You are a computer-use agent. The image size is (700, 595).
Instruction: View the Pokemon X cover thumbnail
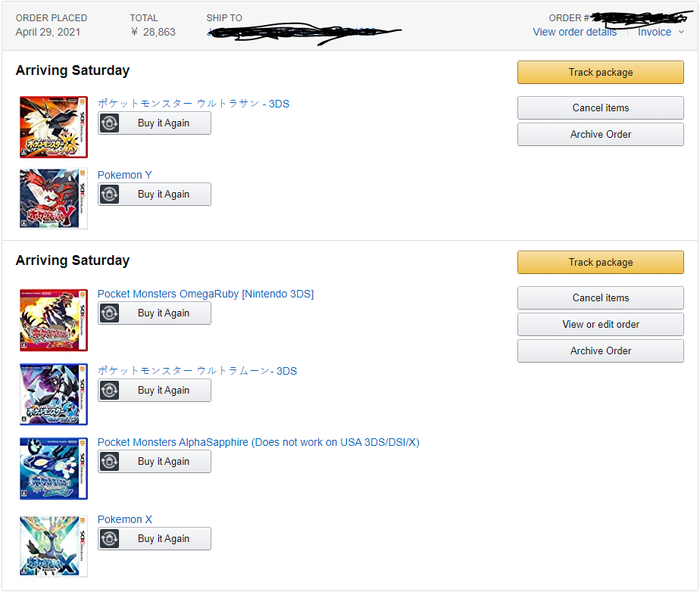tap(54, 546)
